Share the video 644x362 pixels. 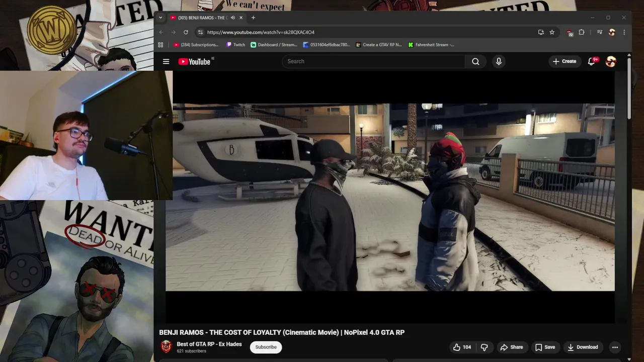[x=511, y=347]
